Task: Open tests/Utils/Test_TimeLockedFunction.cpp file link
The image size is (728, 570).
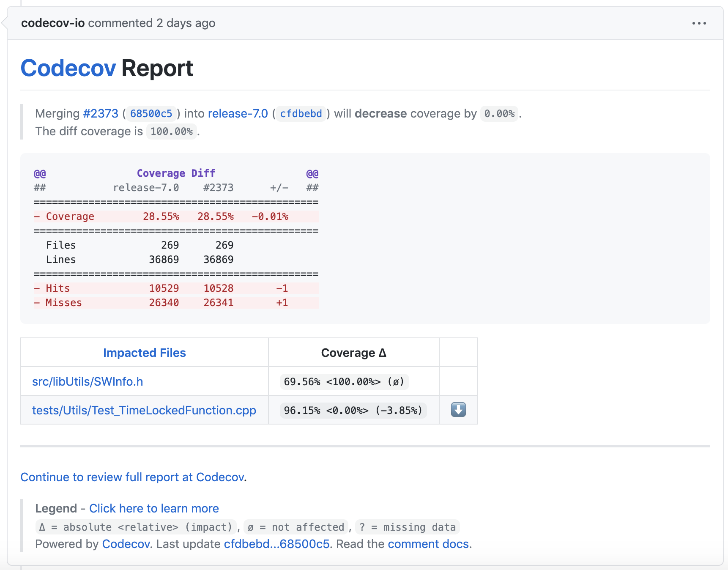Action: pos(144,410)
